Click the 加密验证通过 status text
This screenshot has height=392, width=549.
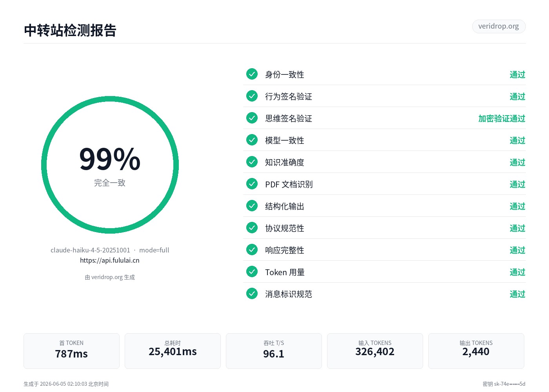(x=502, y=118)
